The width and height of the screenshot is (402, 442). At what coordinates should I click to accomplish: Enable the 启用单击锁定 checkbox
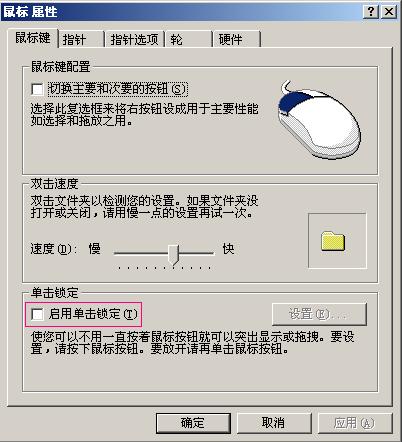point(37,314)
